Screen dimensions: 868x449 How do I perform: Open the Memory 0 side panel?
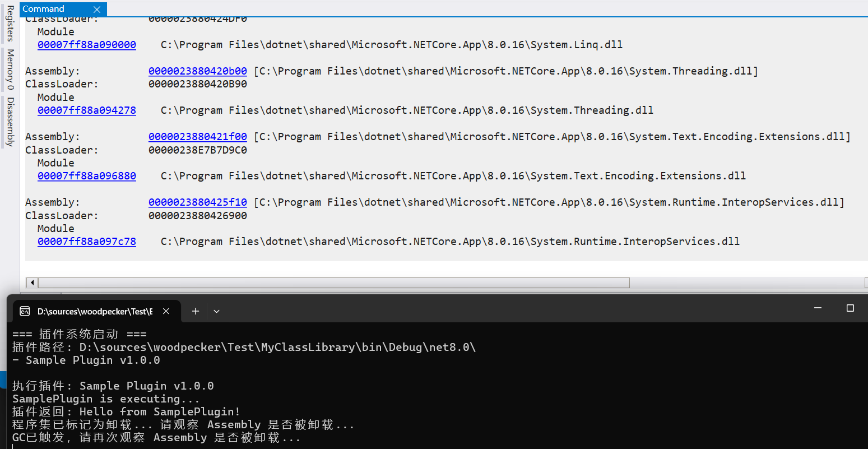(x=10, y=70)
